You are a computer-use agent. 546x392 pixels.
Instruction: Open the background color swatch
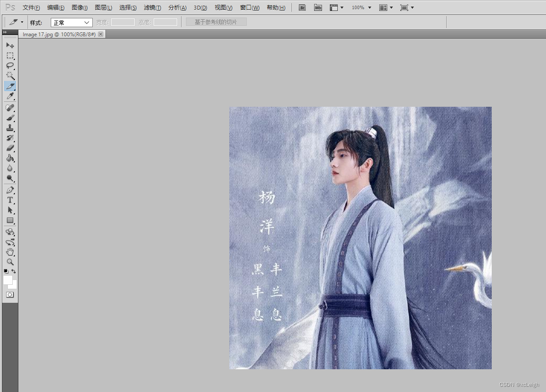14,286
